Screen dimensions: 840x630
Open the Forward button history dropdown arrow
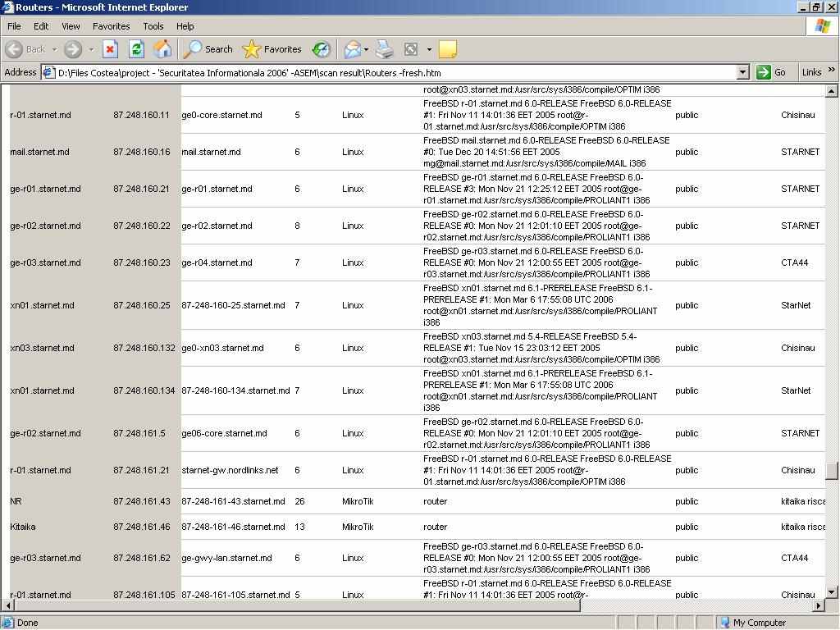click(91, 49)
